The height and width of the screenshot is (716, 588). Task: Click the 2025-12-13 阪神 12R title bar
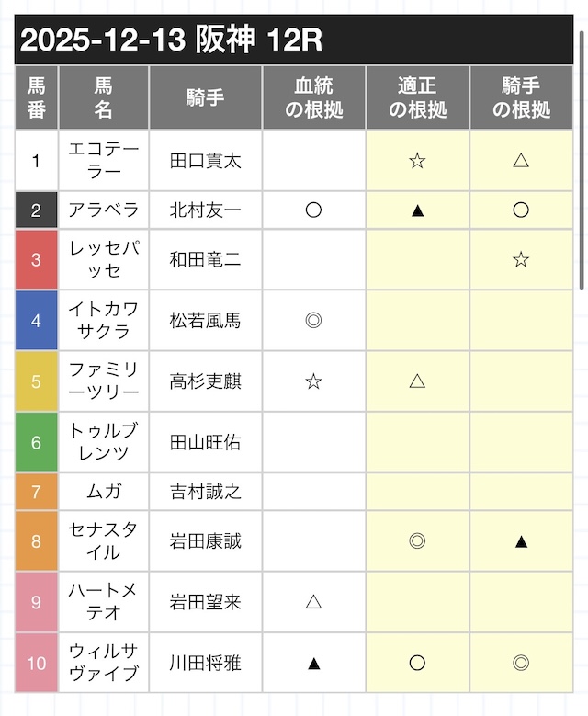coord(293,42)
